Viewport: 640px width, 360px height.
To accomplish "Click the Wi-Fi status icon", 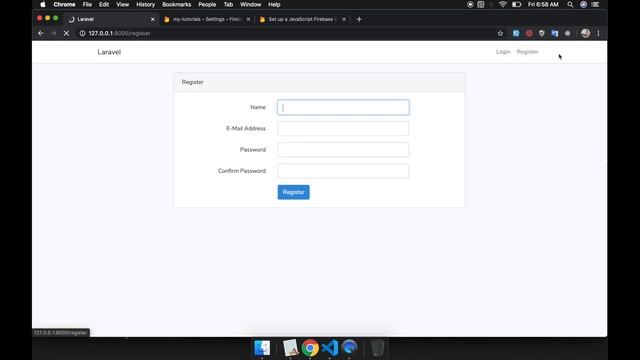I will (503, 4).
